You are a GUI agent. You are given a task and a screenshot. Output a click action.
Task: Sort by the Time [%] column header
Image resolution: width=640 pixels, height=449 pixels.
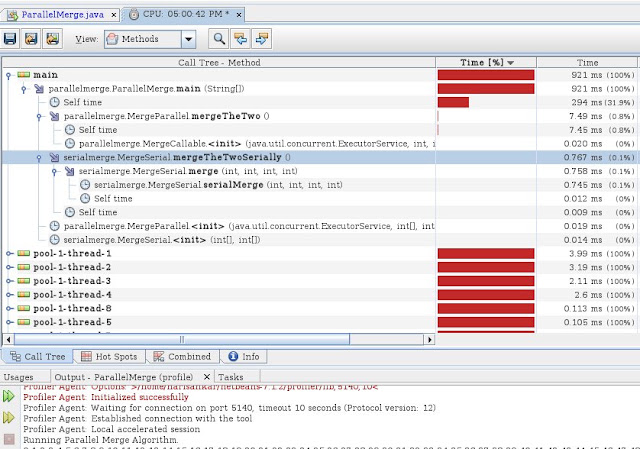pyautogui.click(x=486, y=62)
